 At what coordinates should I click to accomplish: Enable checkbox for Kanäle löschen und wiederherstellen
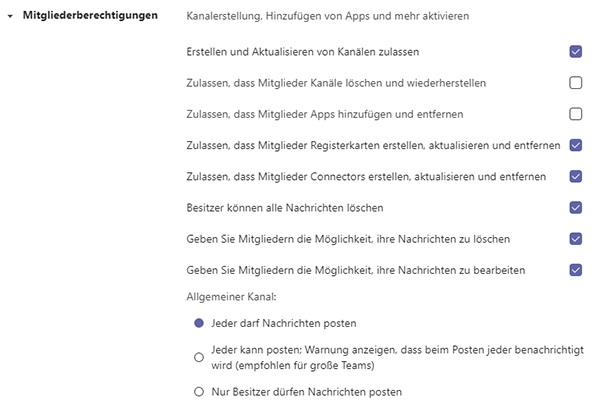coord(575,83)
